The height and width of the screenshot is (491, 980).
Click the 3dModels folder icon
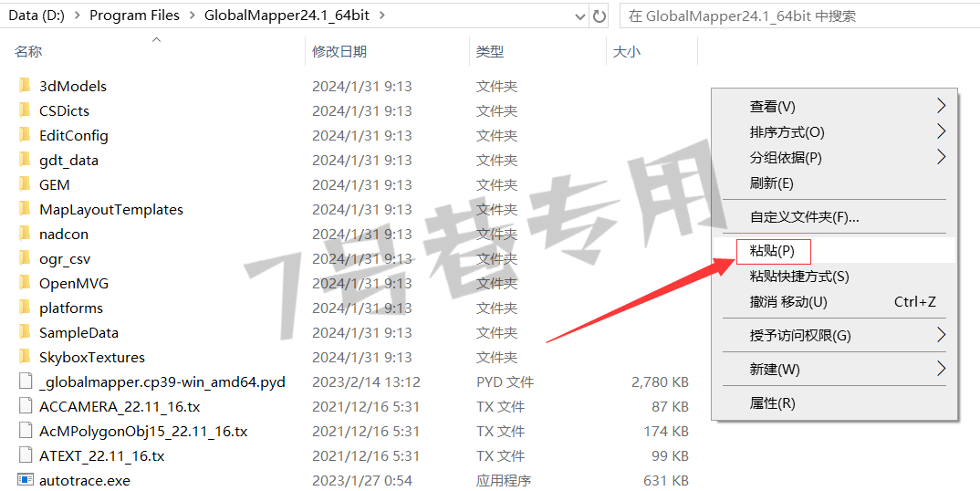(x=25, y=86)
